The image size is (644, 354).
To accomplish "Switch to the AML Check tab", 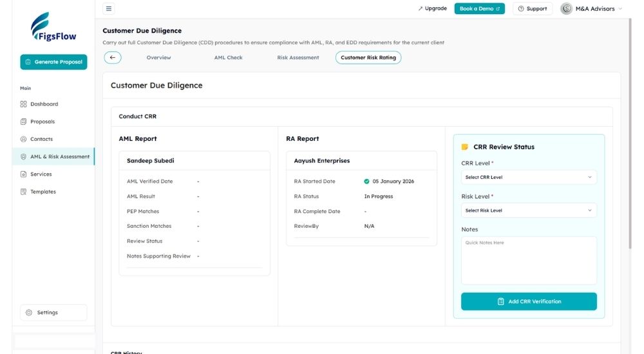I will click(x=229, y=57).
